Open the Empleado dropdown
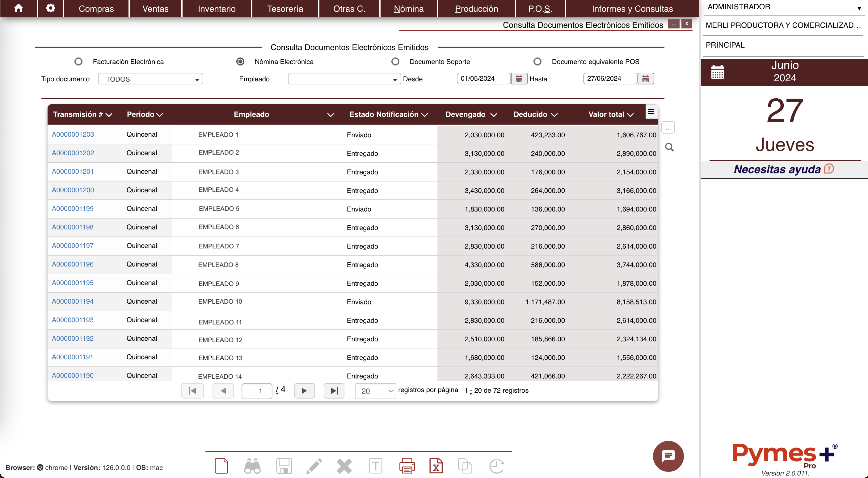The image size is (868, 478). (x=344, y=79)
